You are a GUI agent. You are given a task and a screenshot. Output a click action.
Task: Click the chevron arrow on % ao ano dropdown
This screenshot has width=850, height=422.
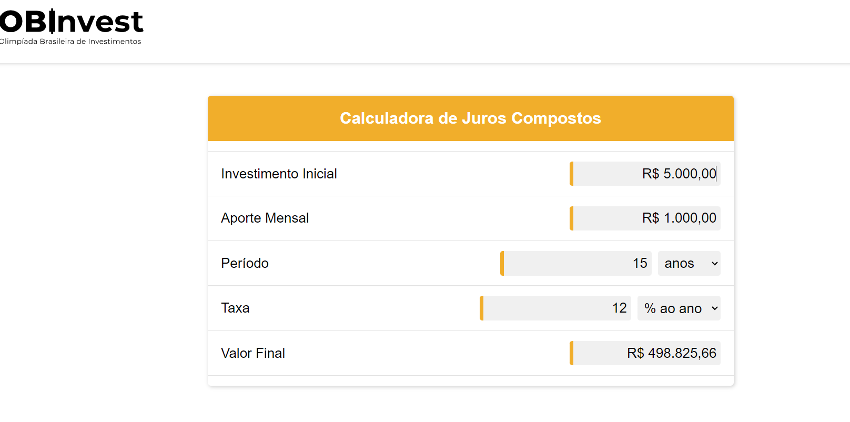[714, 309]
